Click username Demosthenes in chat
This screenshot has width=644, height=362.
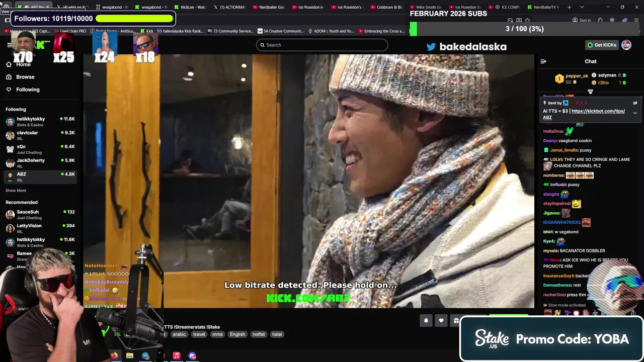[558, 285]
